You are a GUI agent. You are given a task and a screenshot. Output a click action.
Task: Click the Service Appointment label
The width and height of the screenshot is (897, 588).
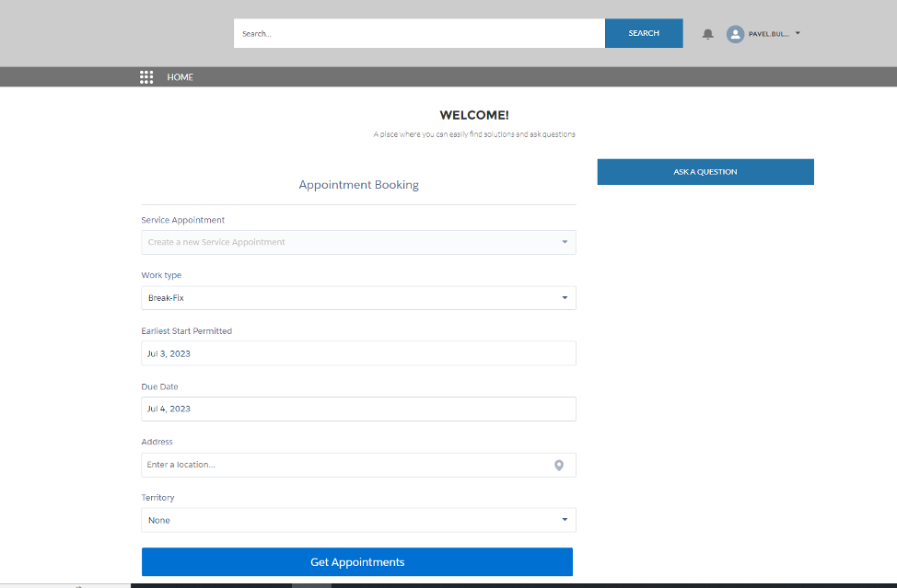coord(183,220)
